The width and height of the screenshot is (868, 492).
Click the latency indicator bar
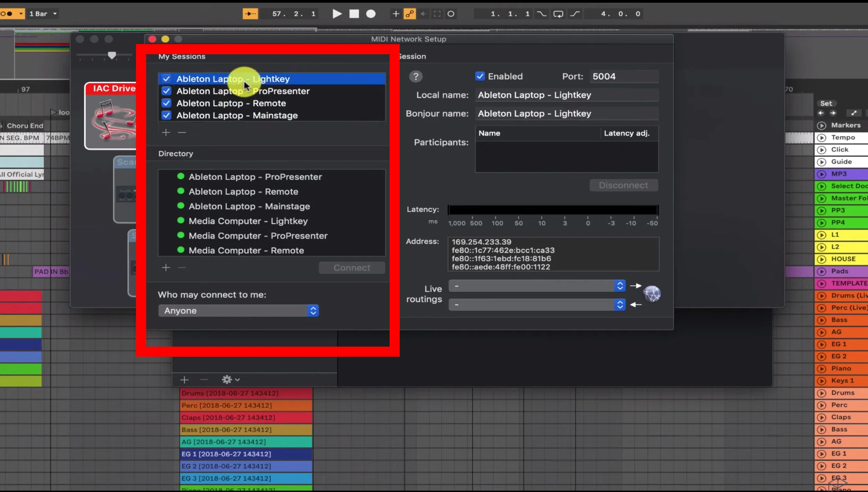553,210
